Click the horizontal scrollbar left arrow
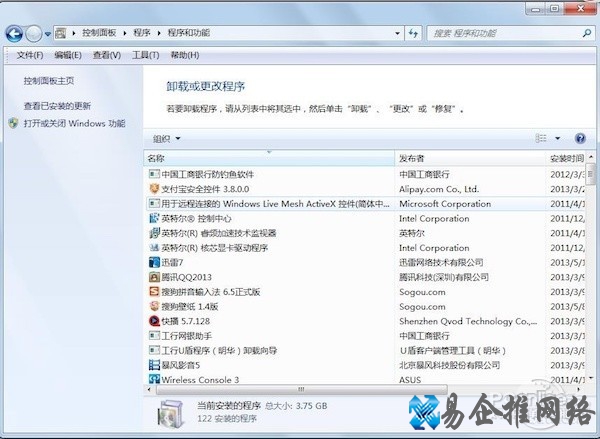The height and width of the screenshot is (439, 600). tap(149, 389)
